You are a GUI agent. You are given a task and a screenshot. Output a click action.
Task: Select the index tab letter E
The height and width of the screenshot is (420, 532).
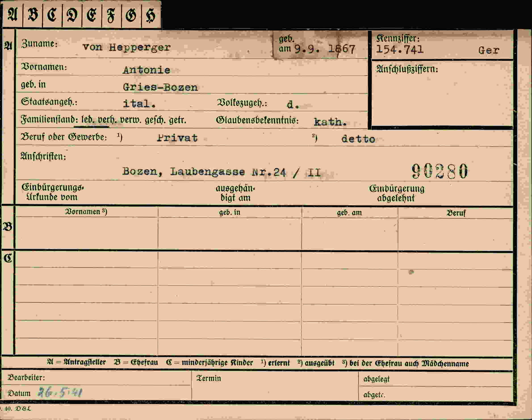click(x=91, y=15)
